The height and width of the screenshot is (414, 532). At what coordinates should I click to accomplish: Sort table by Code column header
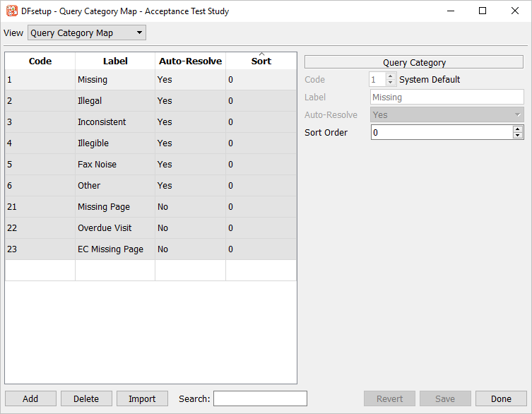coord(40,61)
